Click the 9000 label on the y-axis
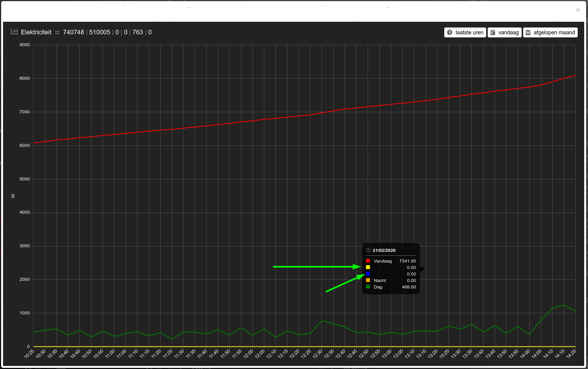The height and width of the screenshot is (369, 588). [x=25, y=45]
